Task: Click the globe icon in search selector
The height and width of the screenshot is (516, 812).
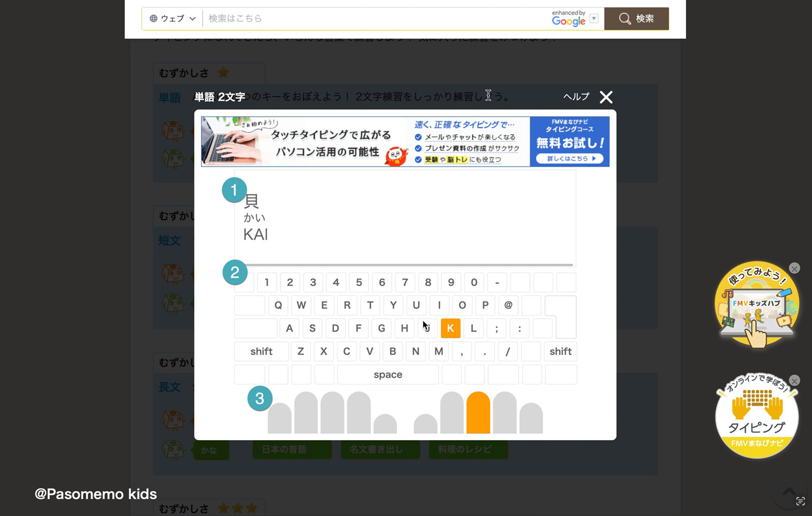Action: click(x=153, y=18)
